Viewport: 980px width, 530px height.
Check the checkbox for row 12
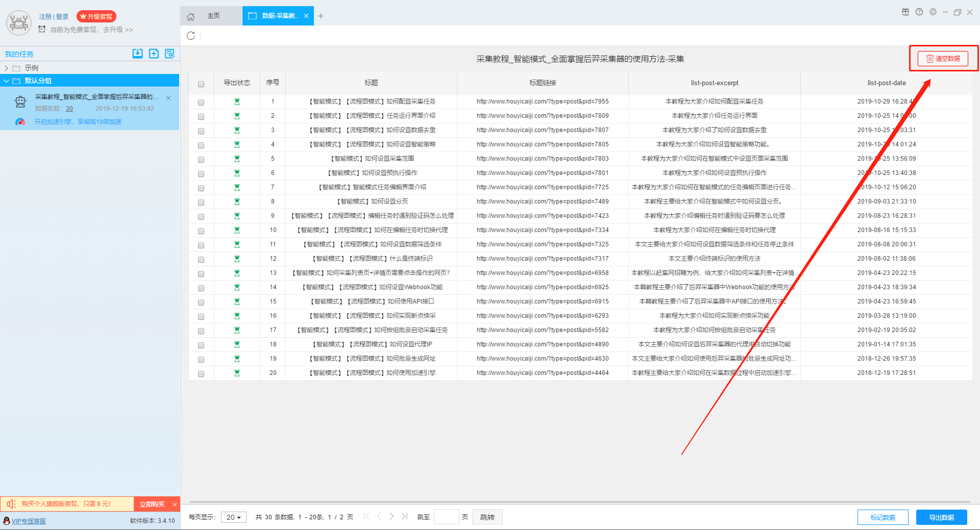click(201, 260)
